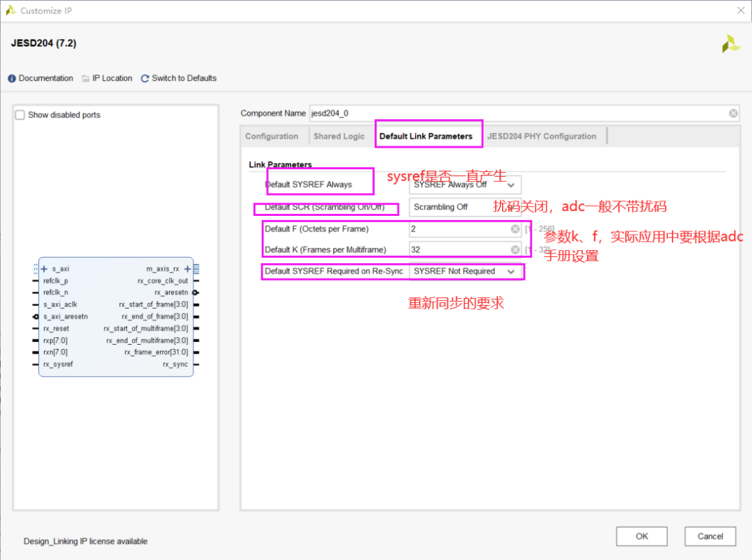This screenshot has height=560, width=752.
Task: Open SYSREF Required on Re-Sync dropdown
Action: pos(464,271)
